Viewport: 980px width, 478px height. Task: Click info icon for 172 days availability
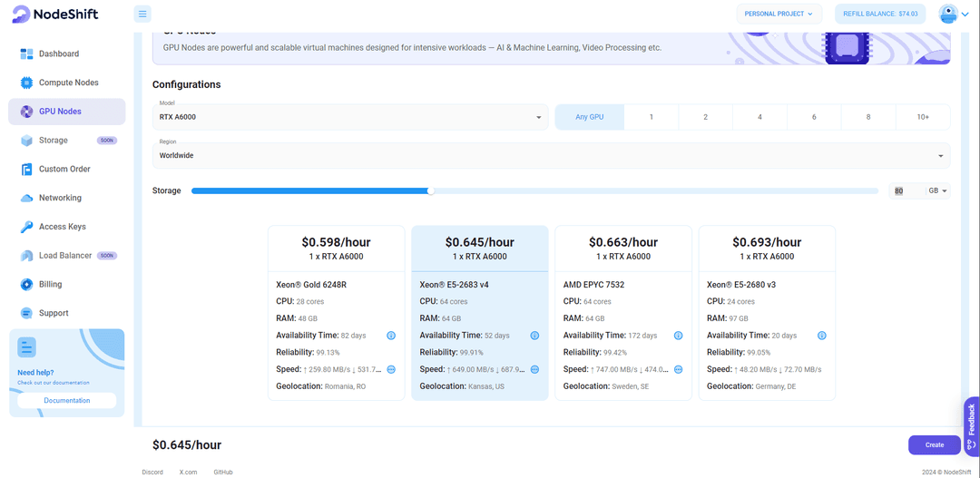pyautogui.click(x=679, y=336)
